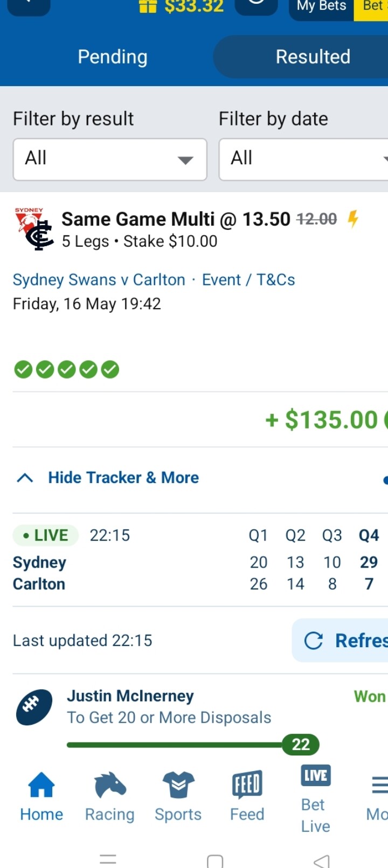Open the Sports jersey icon
Viewport: 388px width, 868px height.
tap(178, 785)
